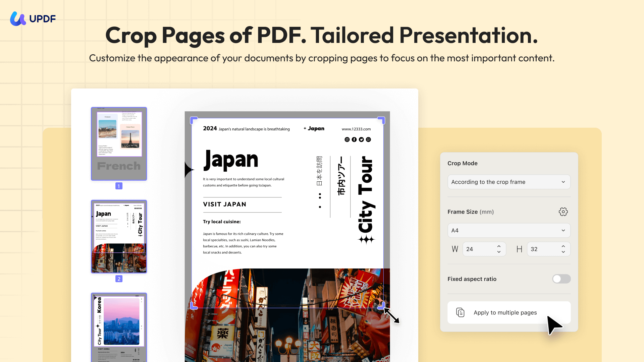644x362 pixels.
Task: Open the Crop Mode dropdown
Action: tap(509, 182)
